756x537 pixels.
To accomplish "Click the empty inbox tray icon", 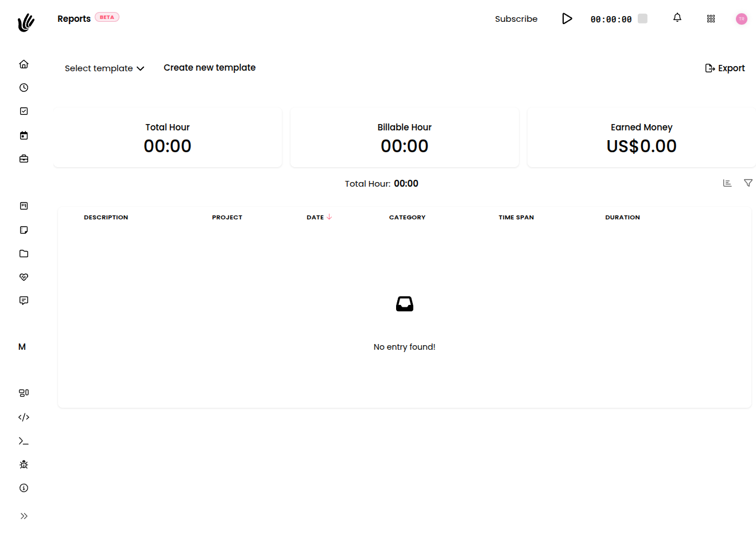I will click(405, 304).
